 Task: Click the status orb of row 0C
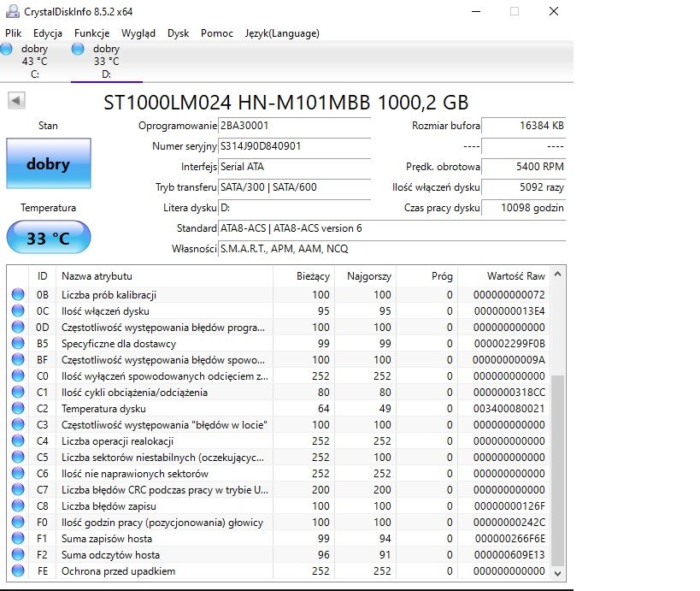(x=18, y=310)
